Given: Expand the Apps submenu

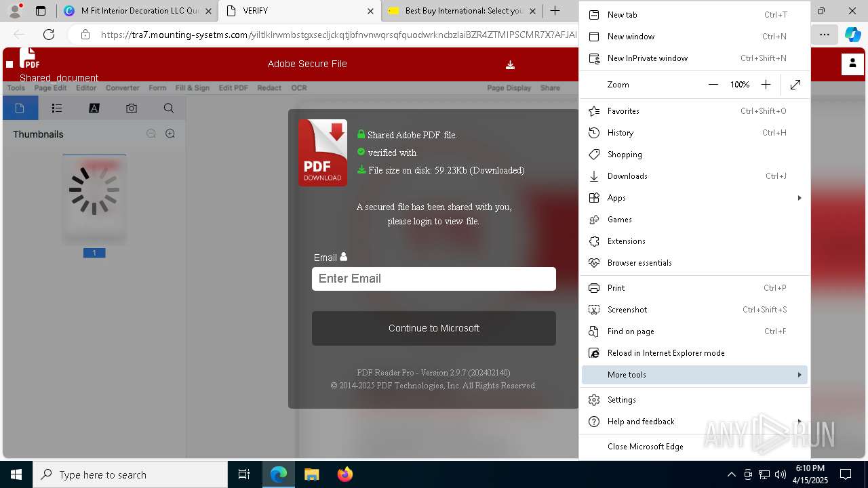Looking at the screenshot, I should pos(694,198).
